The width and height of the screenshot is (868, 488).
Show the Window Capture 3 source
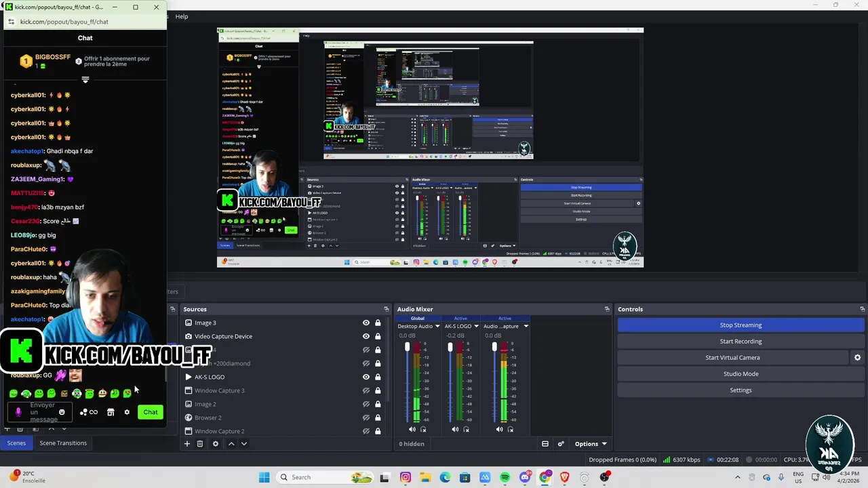click(x=366, y=390)
